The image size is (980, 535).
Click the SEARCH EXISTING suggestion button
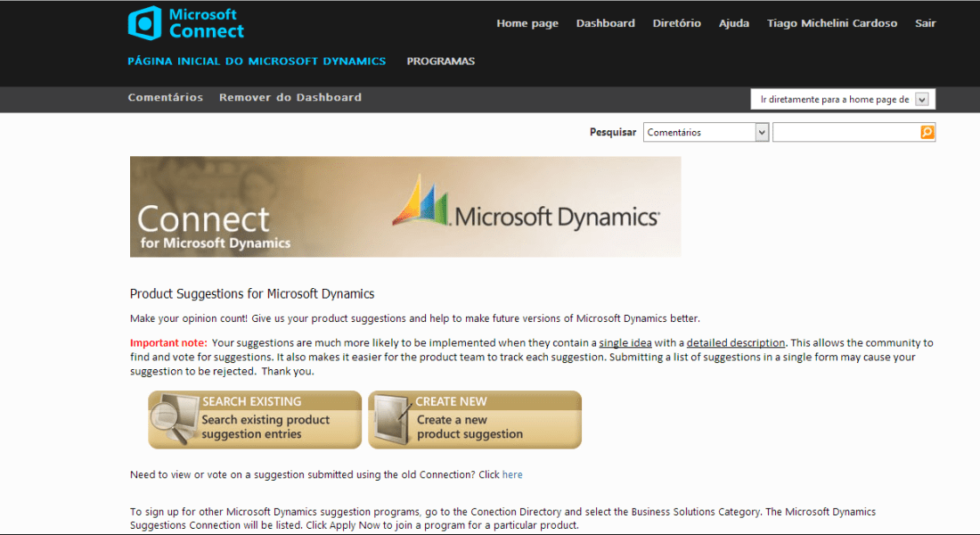255,419
